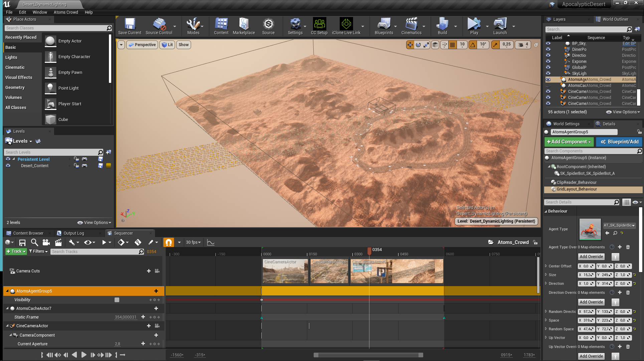Open the Marketplace icon

pos(244,26)
